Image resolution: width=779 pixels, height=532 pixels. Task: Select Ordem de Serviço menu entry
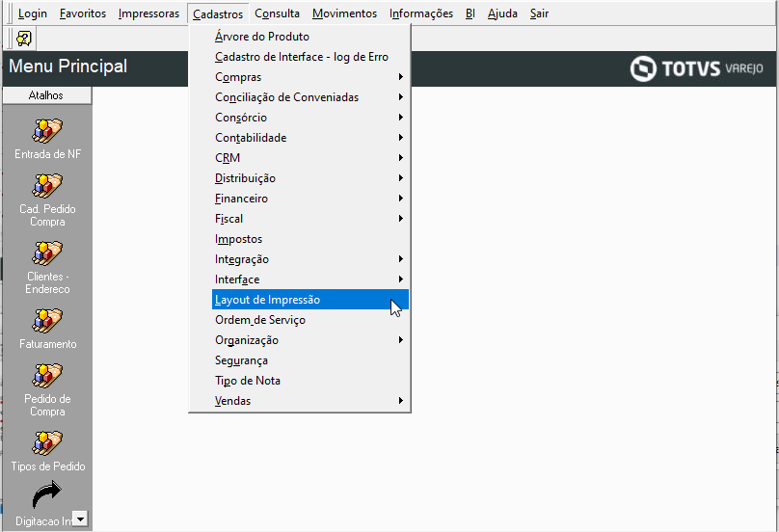coord(310,320)
